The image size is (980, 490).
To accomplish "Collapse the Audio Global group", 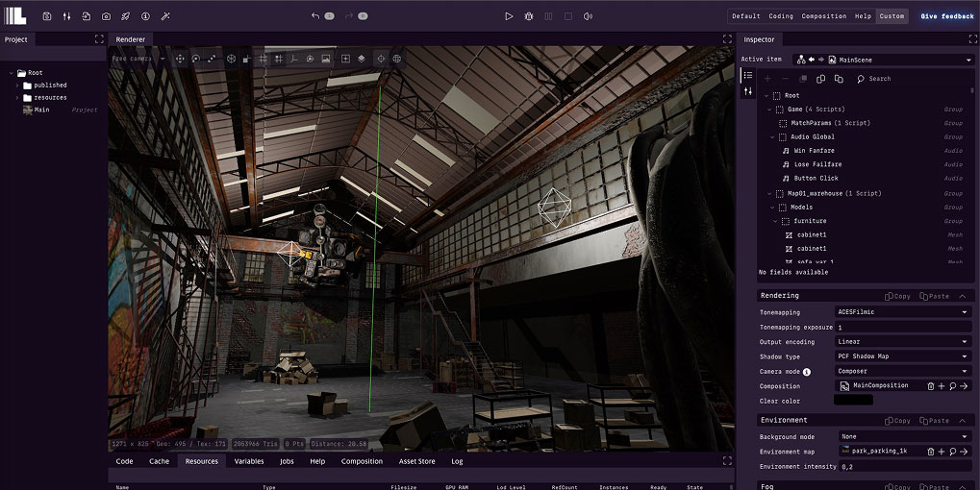I will tap(772, 136).
